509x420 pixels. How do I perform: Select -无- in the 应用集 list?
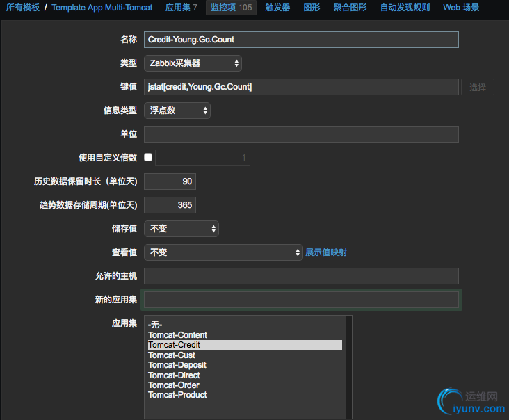point(245,325)
